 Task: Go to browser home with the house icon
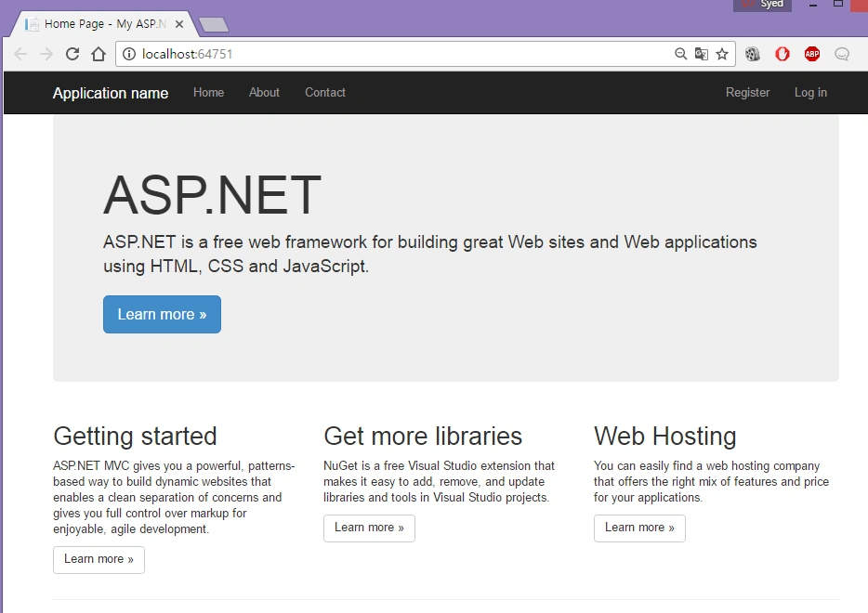99,54
